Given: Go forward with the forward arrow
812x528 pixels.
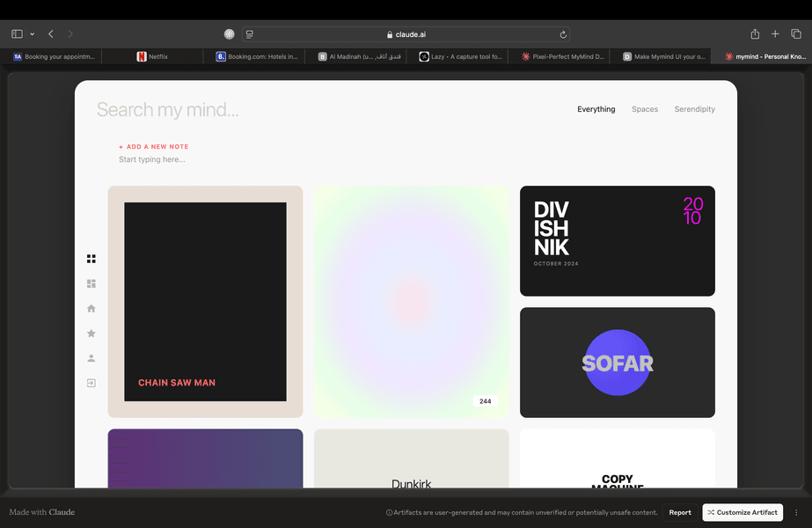Looking at the screenshot, I should pos(70,34).
